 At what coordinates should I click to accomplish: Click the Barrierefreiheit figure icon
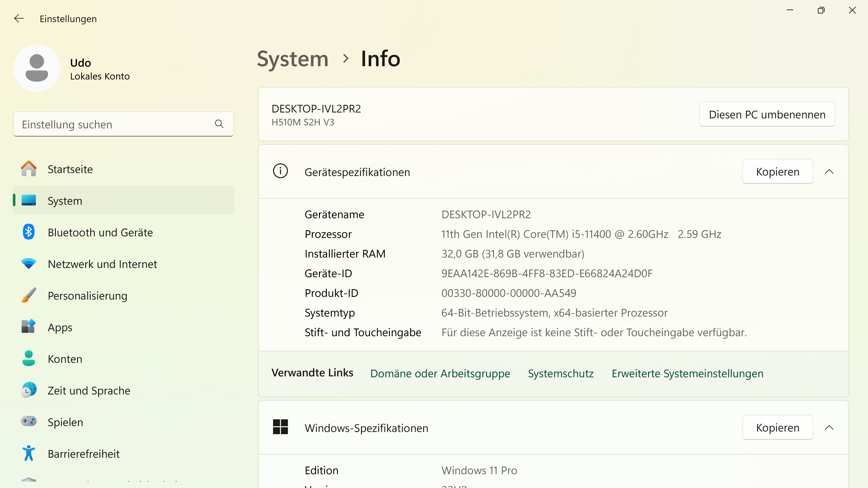click(x=29, y=453)
